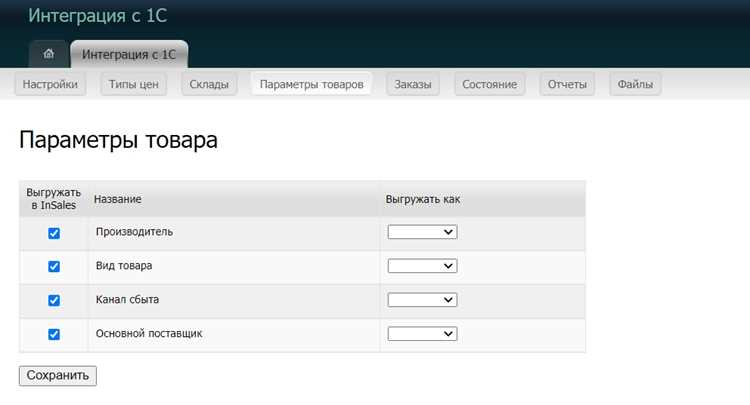This screenshot has width=750, height=405.
Task: Select the Интеграция с 1С tab
Action: pos(129,54)
